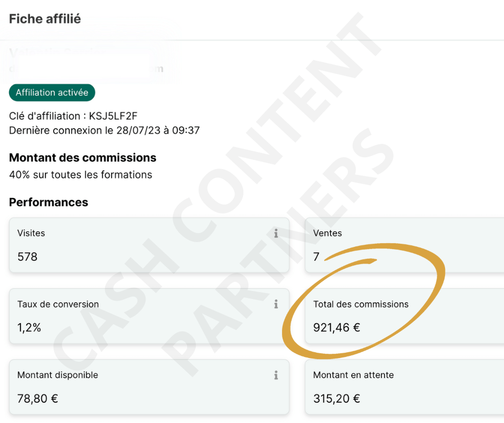Click the Affiliation activée badge
The height and width of the screenshot is (423, 504).
point(52,92)
